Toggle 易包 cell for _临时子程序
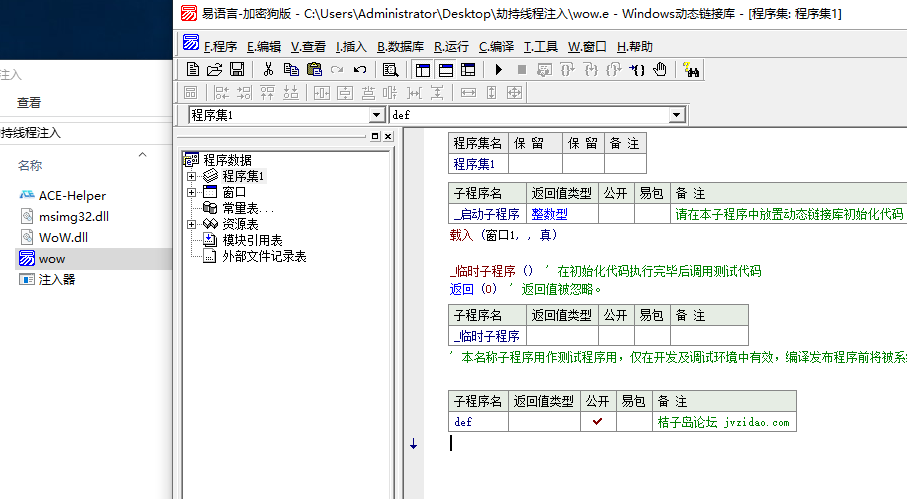Viewport: 907px width, 499px height. coord(652,336)
